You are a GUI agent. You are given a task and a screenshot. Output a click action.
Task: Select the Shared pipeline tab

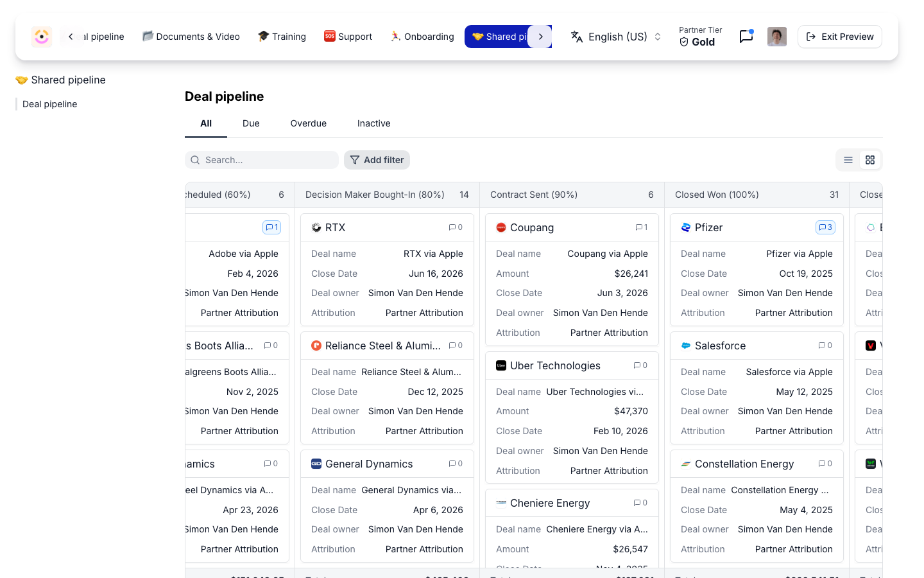click(501, 37)
